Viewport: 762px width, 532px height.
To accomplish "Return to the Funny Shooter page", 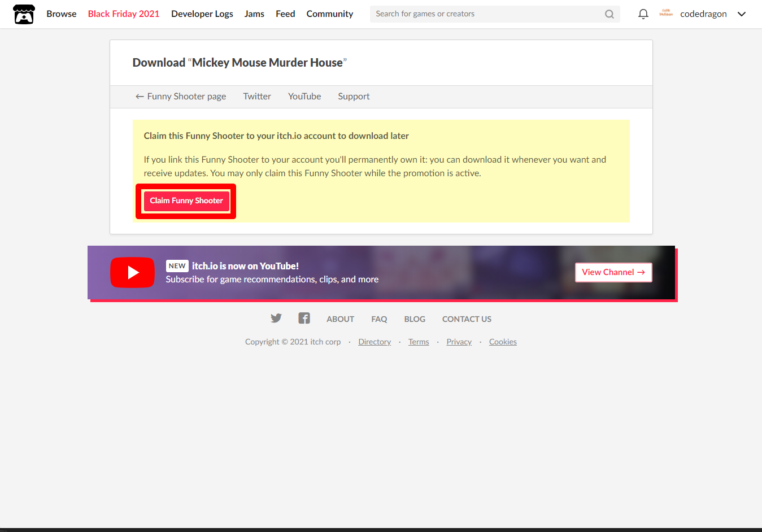I will (x=181, y=97).
